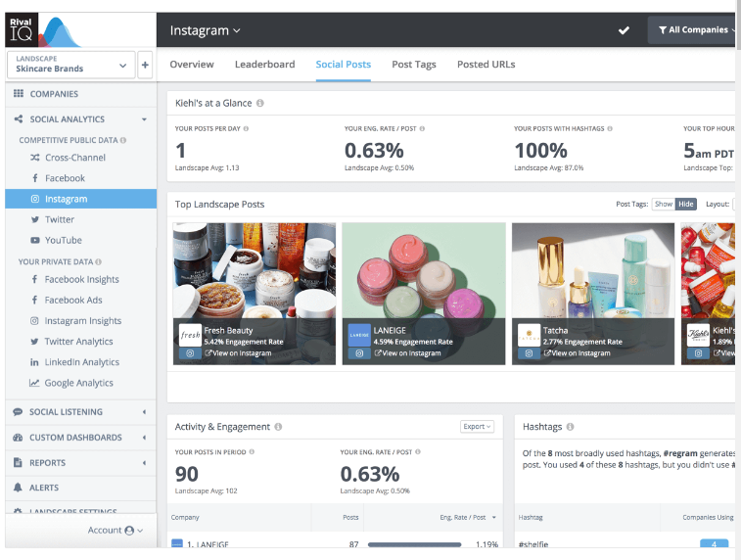Click the info icon next to Posts Per Day
741x560 pixels.
coord(246,128)
